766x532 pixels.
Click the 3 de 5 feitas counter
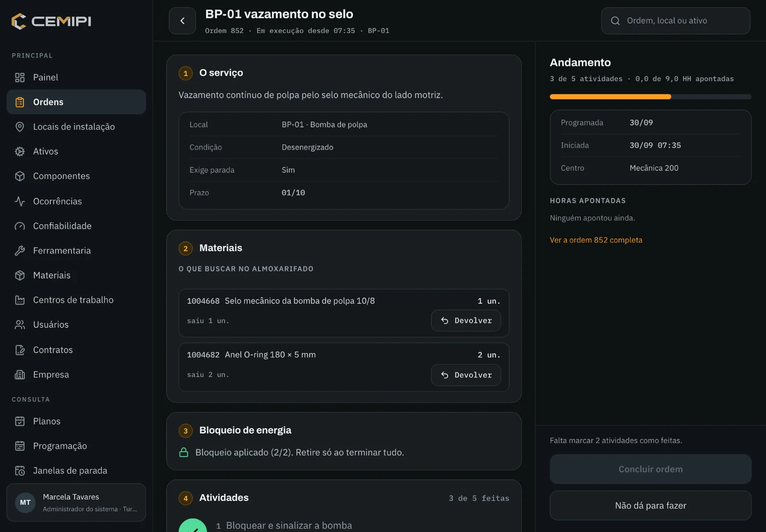[479, 498]
